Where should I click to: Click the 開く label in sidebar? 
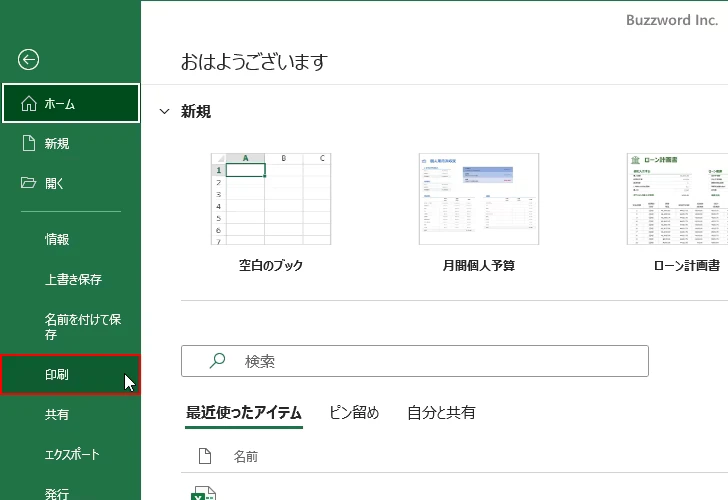[x=54, y=183]
